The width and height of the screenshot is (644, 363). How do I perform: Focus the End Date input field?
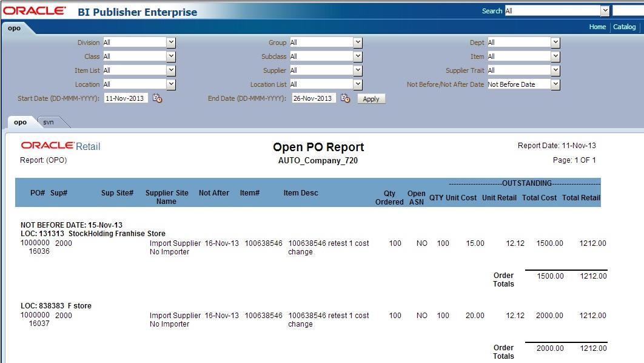point(314,98)
